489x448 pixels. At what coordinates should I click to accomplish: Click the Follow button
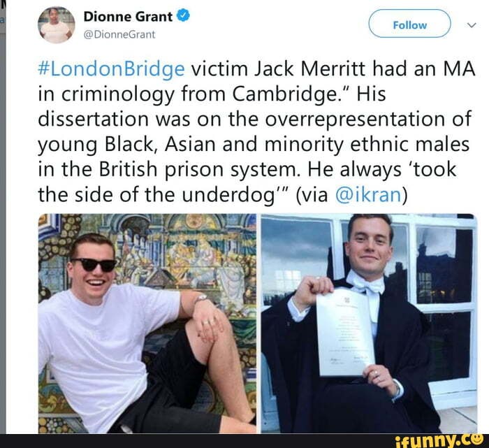coord(409,24)
